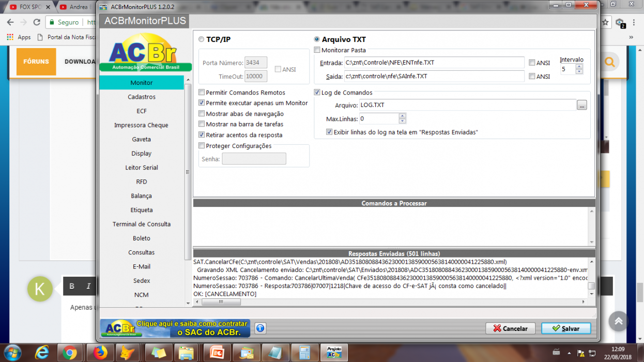Open the Consultas section
Screen dimensions: 644x362
[141, 252]
